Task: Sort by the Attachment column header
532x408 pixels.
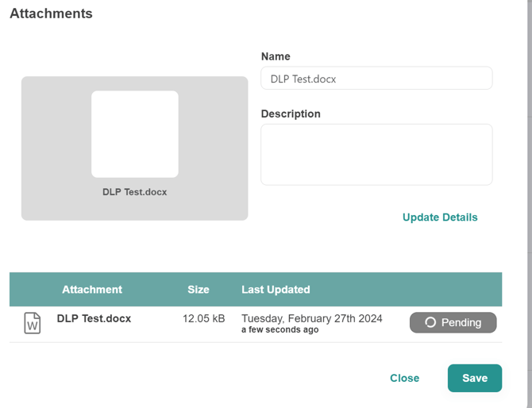Action: pos(92,290)
